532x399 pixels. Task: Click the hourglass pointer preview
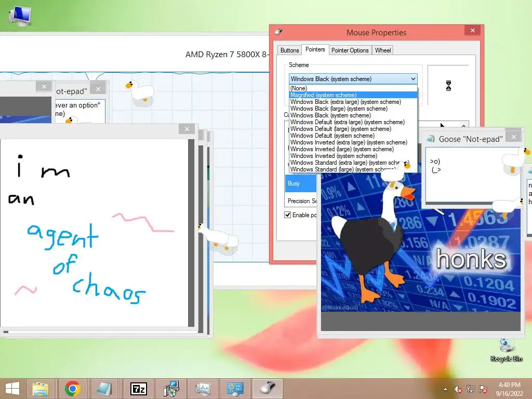[448, 86]
